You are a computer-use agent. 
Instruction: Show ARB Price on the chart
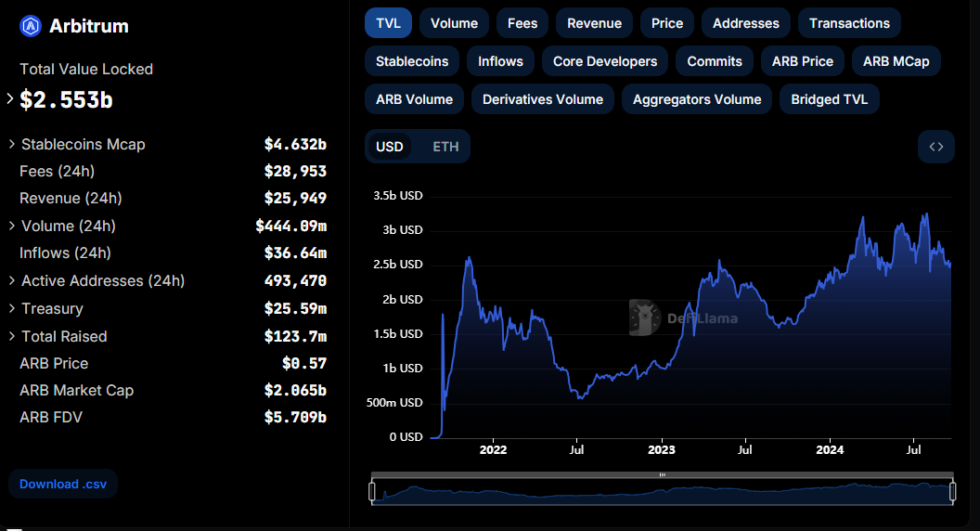click(x=803, y=61)
